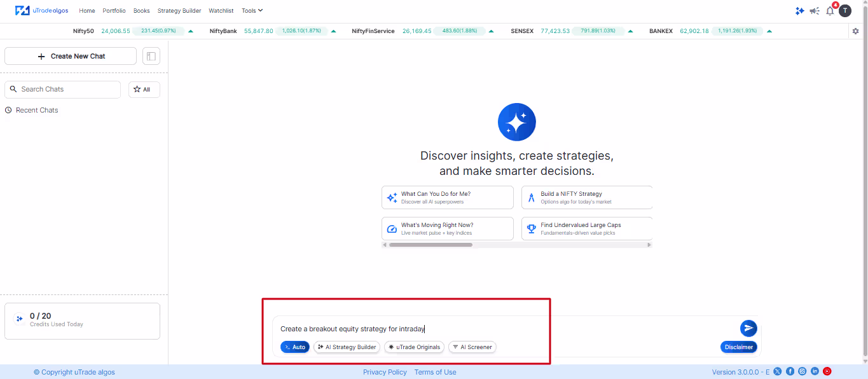This screenshot has height=379, width=868.
Task: Click the Build a NIFTY Strategy icon
Action: tap(532, 198)
